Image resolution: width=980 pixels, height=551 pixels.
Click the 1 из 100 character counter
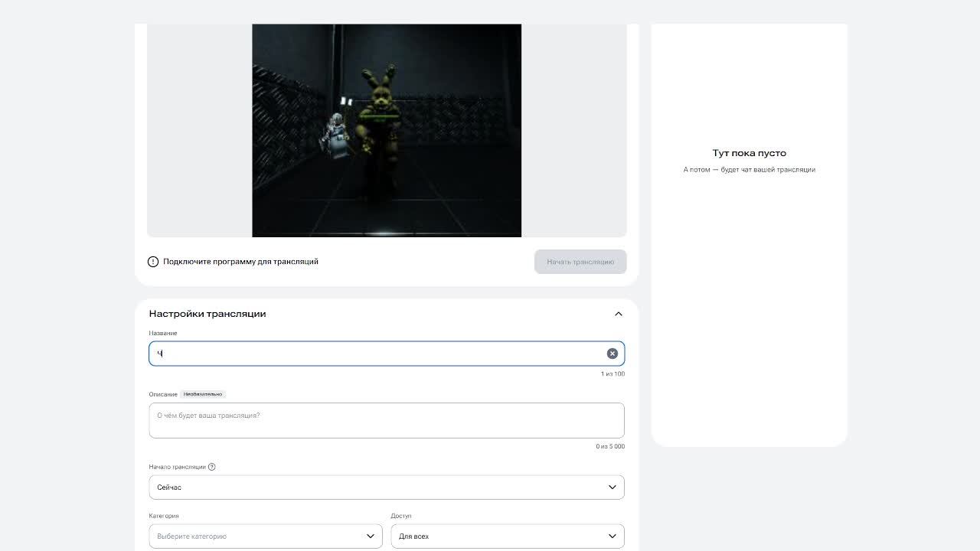pyautogui.click(x=612, y=374)
